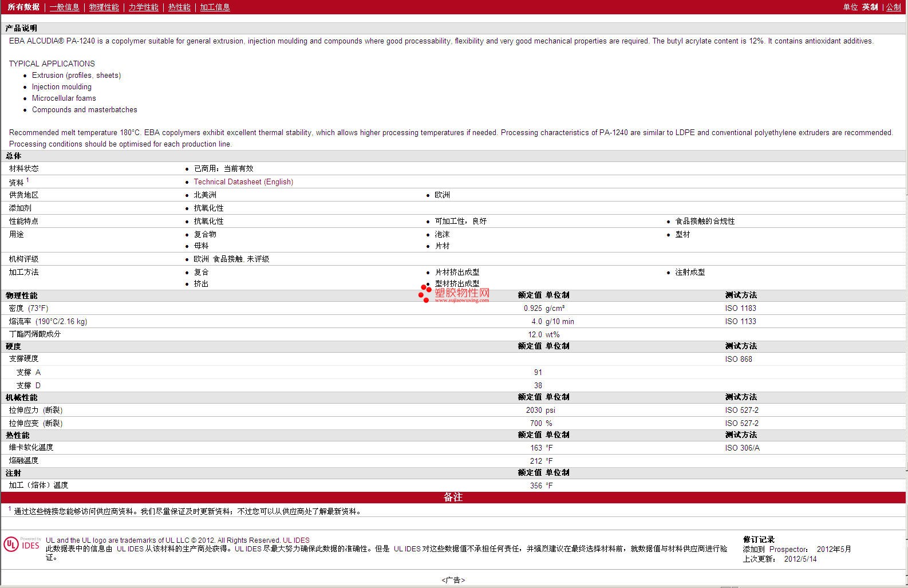The width and height of the screenshot is (908, 588).
Task: Click 支撑 A hardness row
Action: (x=454, y=372)
